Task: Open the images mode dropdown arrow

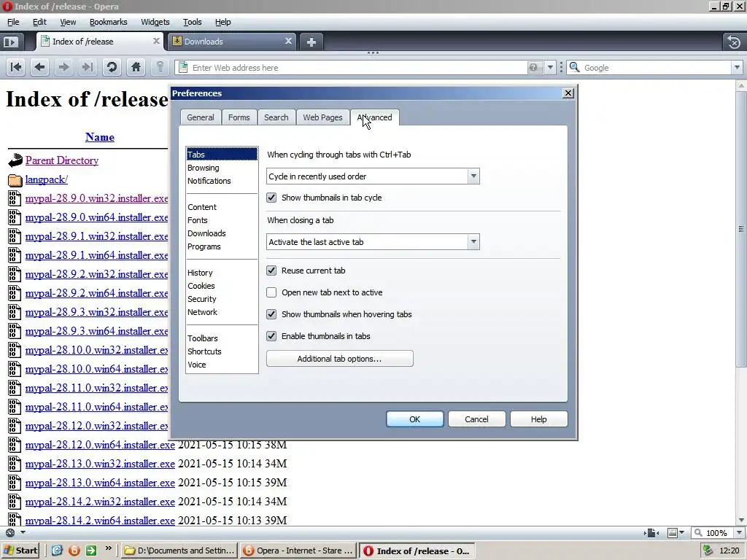Action: click(682, 533)
